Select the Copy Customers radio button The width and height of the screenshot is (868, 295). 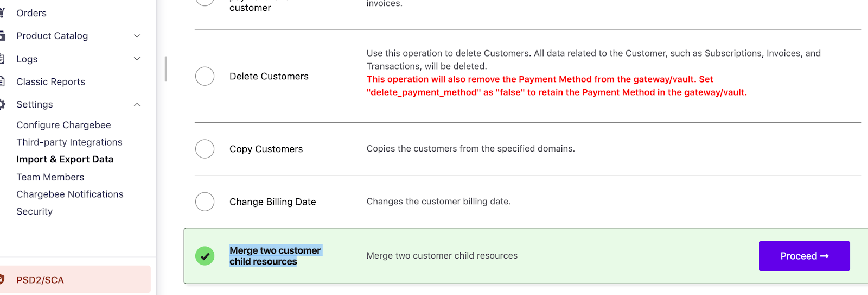click(205, 149)
